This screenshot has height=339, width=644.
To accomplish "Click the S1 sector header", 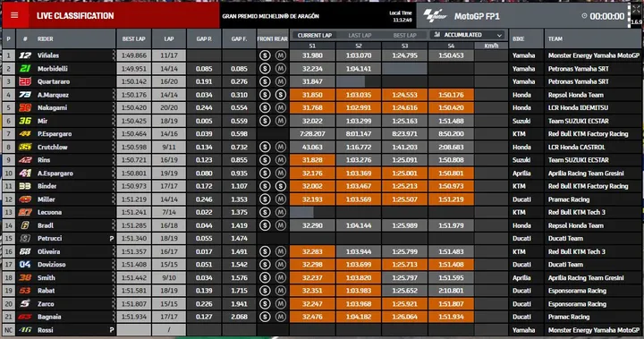I will click(x=312, y=46).
